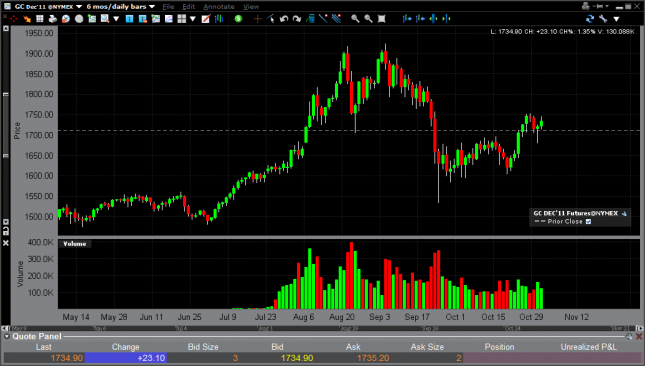Select the blue T text tool
Viewport: 645px width, 366px height.
[130, 19]
